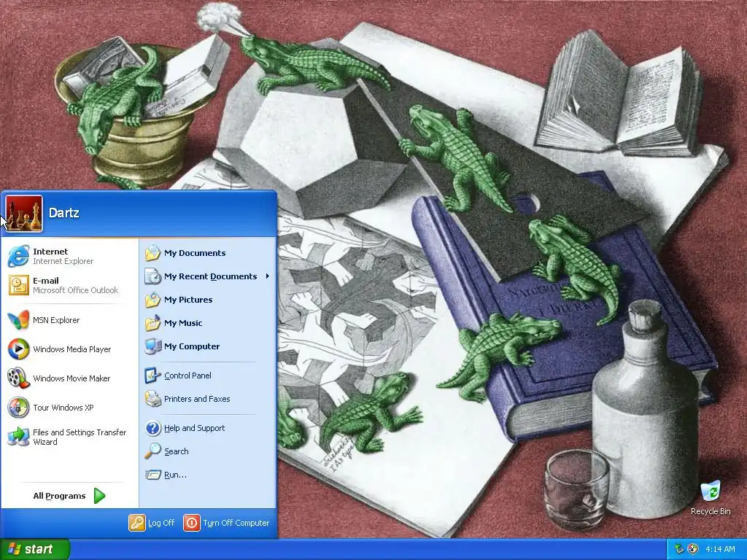Click My Pictures text link

tap(188, 300)
